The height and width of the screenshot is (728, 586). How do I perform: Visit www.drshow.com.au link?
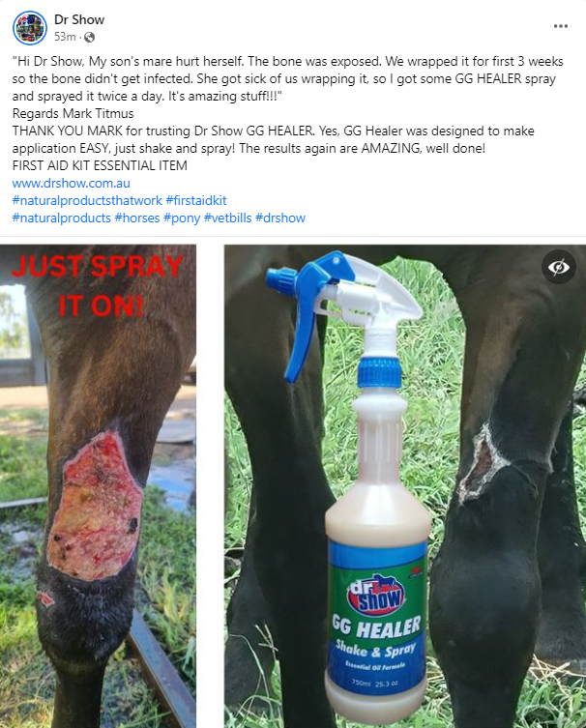(x=71, y=183)
